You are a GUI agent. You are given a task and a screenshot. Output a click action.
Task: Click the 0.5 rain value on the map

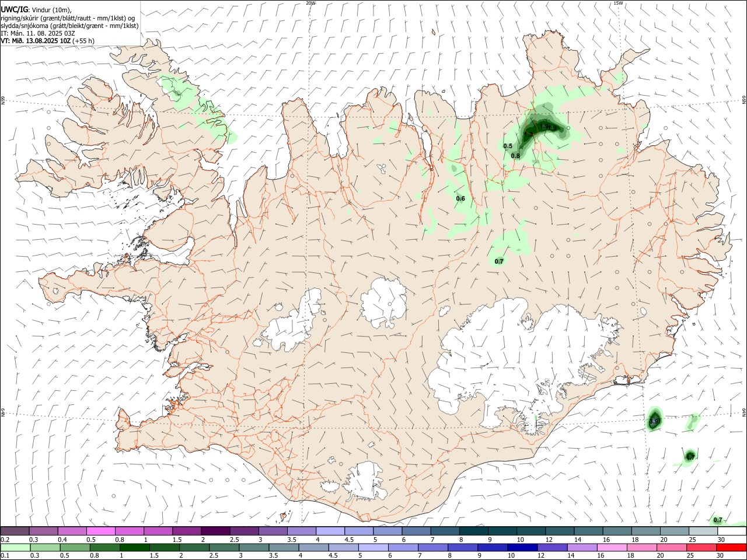coord(508,146)
